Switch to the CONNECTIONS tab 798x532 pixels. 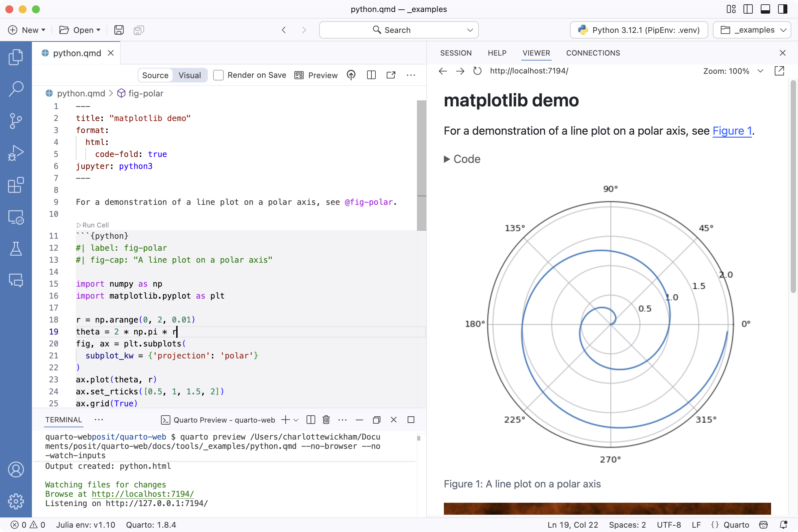point(593,53)
